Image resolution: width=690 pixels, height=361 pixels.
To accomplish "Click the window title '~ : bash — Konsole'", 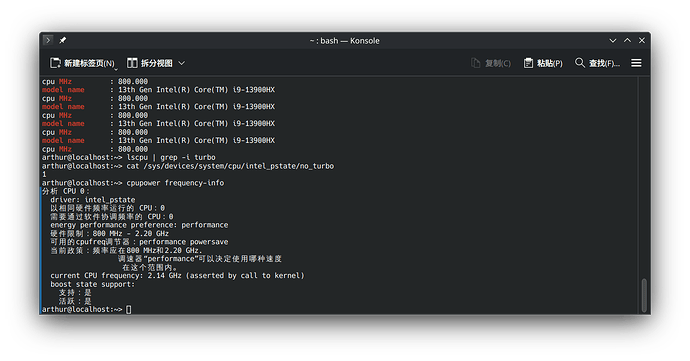I will (x=345, y=41).
